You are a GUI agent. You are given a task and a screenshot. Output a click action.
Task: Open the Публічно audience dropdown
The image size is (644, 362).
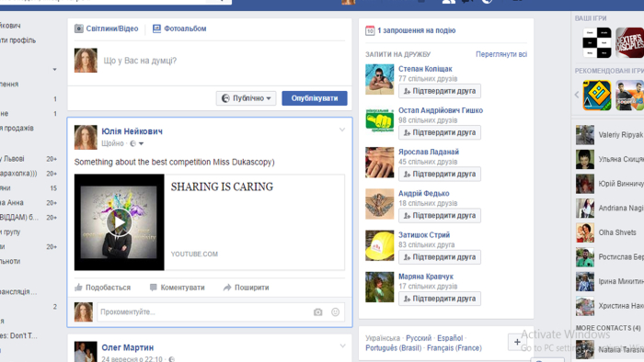[246, 98]
